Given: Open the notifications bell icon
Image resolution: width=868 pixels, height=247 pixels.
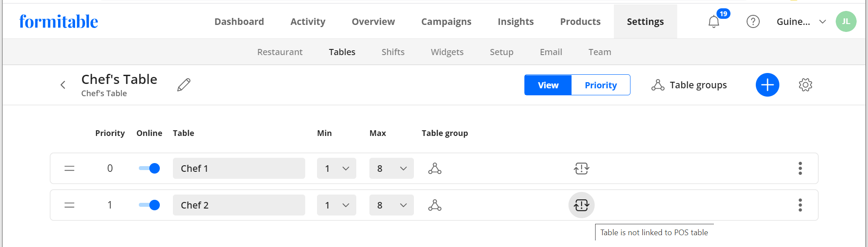Looking at the screenshot, I should 713,21.
